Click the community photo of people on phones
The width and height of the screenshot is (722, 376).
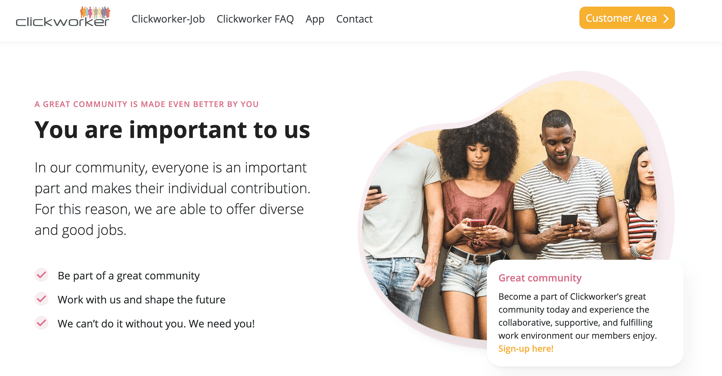[x=512, y=207]
